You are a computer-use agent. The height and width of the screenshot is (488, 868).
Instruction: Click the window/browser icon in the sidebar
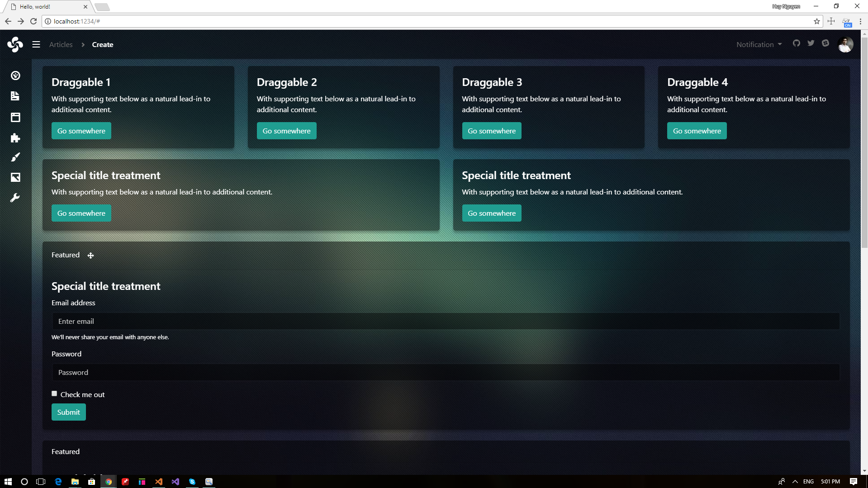pyautogui.click(x=15, y=117)
